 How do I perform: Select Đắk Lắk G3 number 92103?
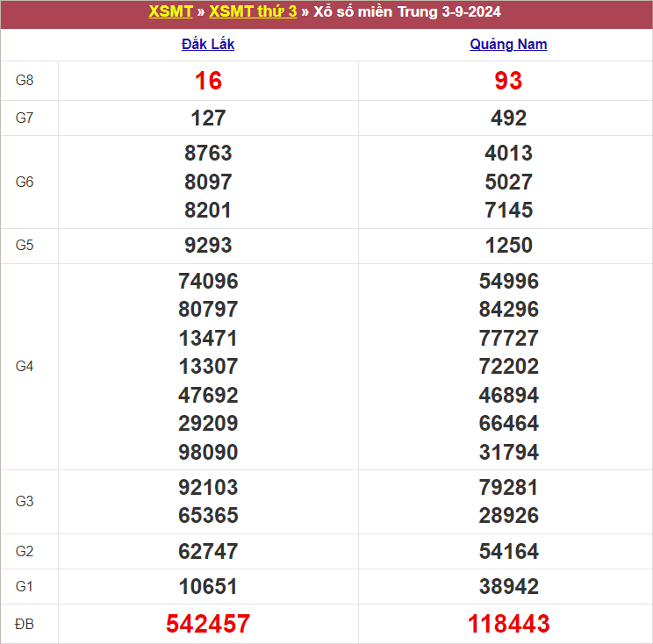(208, 488)
